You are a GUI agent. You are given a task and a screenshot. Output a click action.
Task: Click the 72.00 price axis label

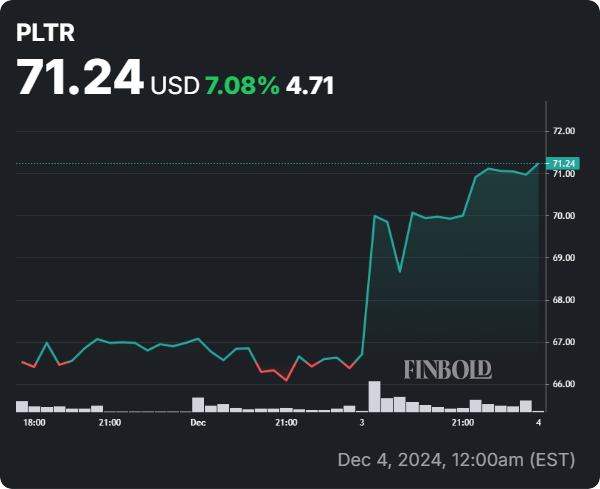coord(564,131)
